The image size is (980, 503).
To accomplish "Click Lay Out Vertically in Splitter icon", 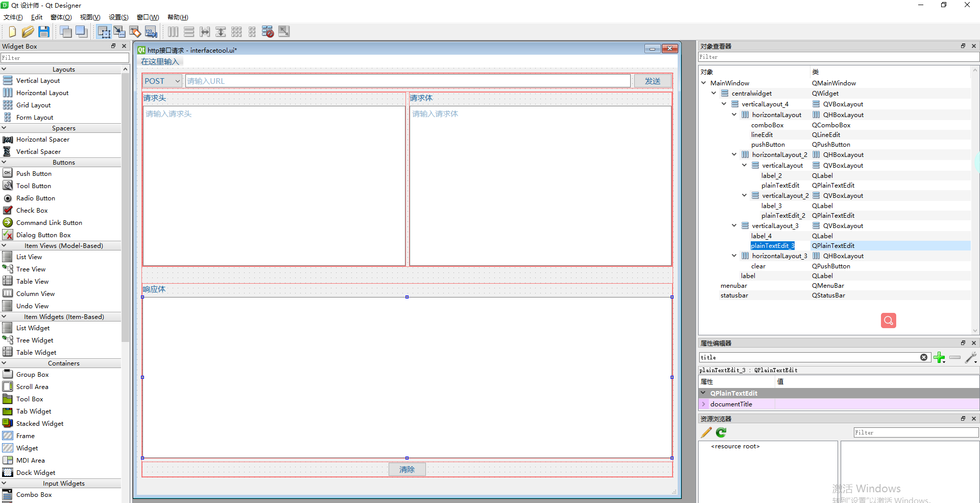I will pyautogui.click(x=221, y=32).
